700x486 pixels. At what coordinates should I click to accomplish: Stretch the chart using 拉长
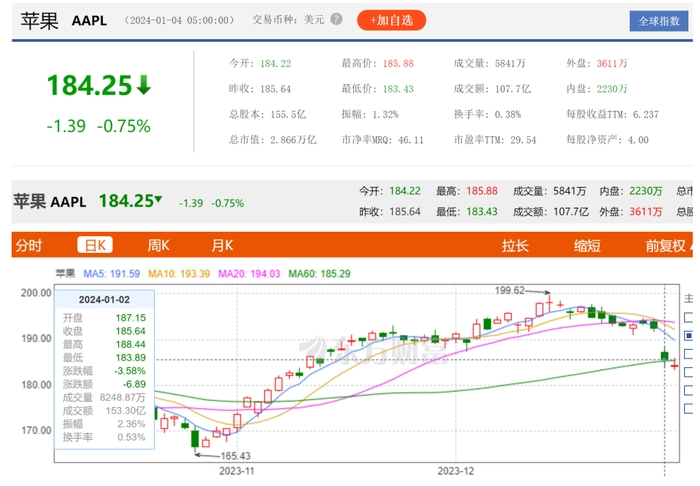(515, 245)
